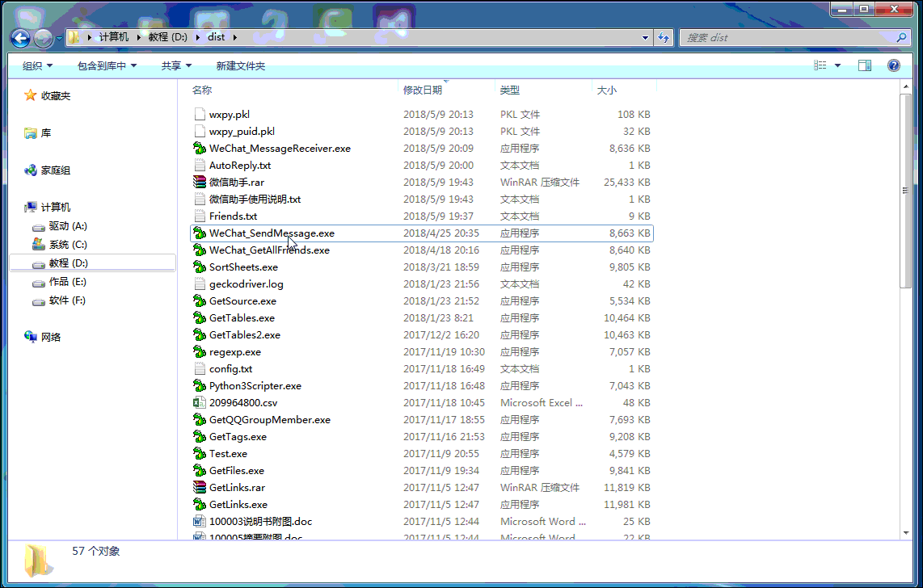
Task: Select 教程 (D:) in the address breadcrumb
Action: [x=168, y=37]
